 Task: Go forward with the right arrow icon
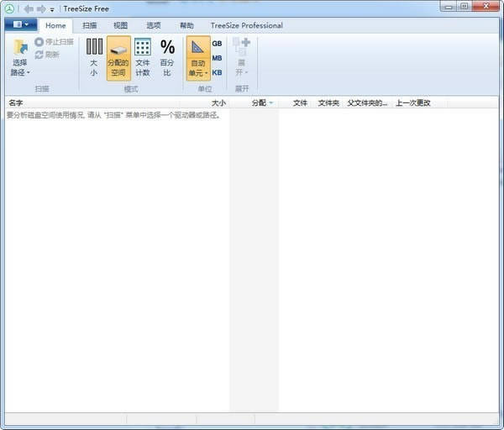click(x=41, y=9)
